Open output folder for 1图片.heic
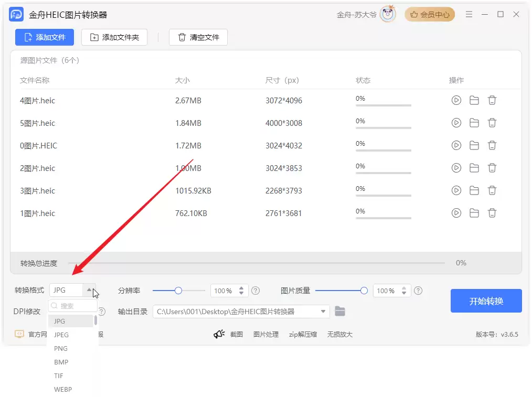Screen dimensions: 532x397 tap(474, 213)
